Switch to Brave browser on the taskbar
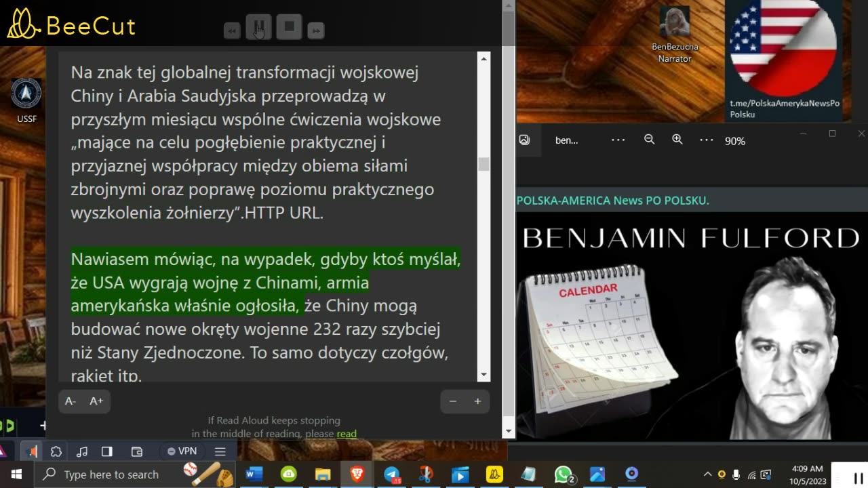The height and width of the screenshot is (488, 868). click(357, 474)
